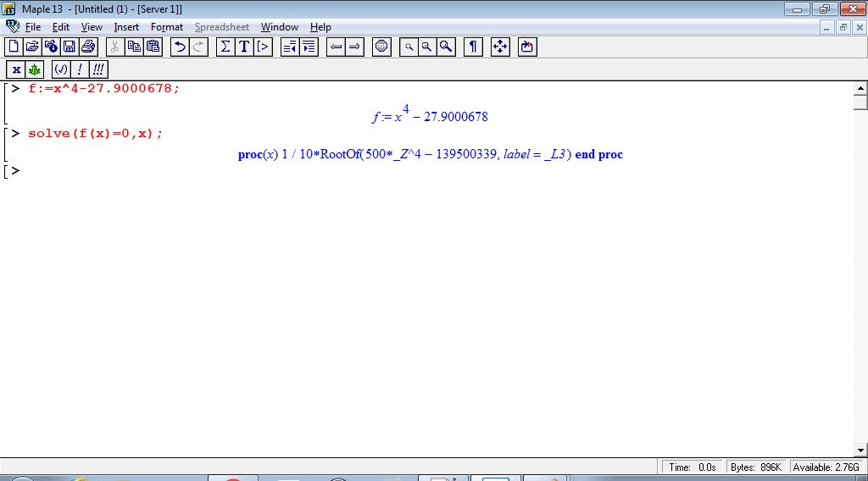Outdent the section icon
868x481 pixels.
tap(290, 47)
